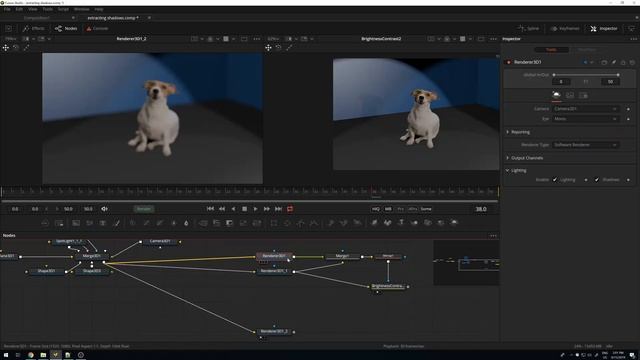Open the Edit menu

[19, 9]
